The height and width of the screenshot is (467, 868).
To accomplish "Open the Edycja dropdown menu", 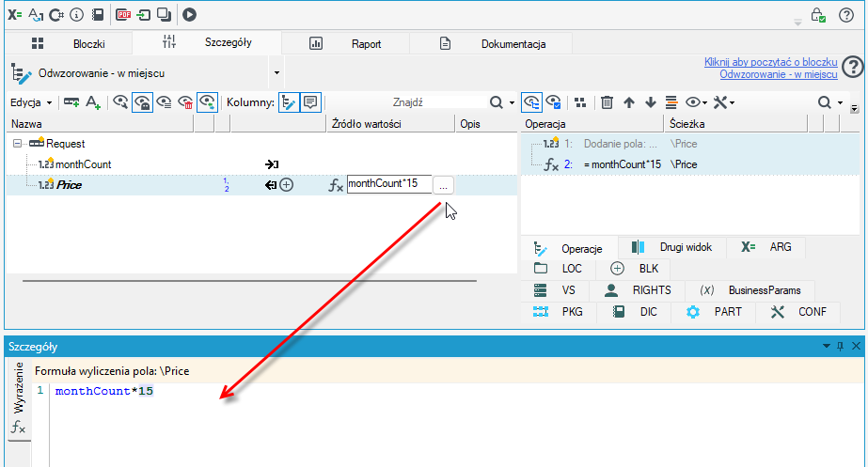I will coord(31,102).
